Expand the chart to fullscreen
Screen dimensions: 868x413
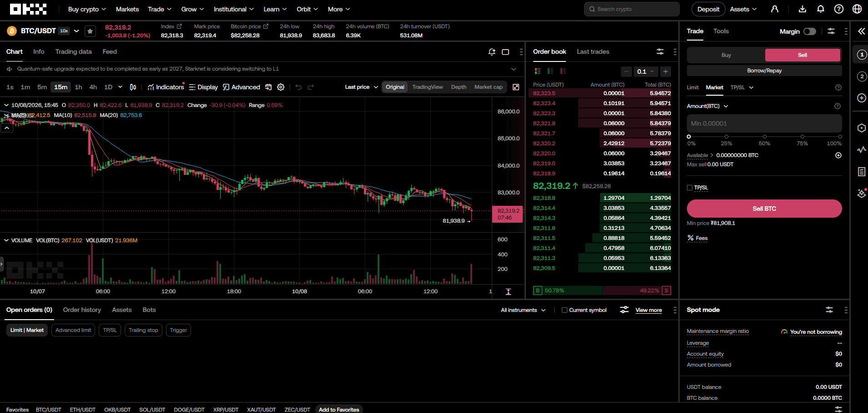(x=516, y=87)
